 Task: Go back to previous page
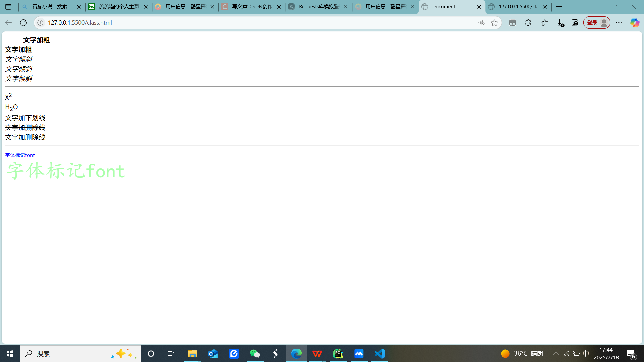pyautogui.click(x=8, y=23)
